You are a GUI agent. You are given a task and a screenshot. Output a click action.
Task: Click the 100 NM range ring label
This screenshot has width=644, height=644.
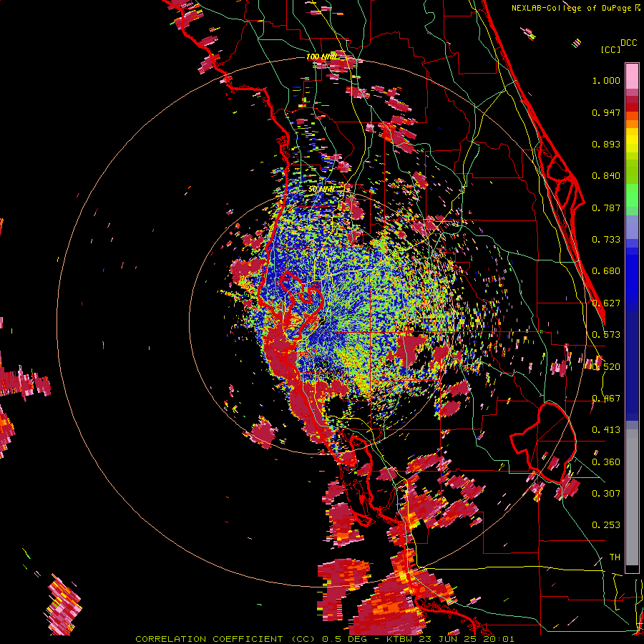pyautogui.click(x=321, y=57)
